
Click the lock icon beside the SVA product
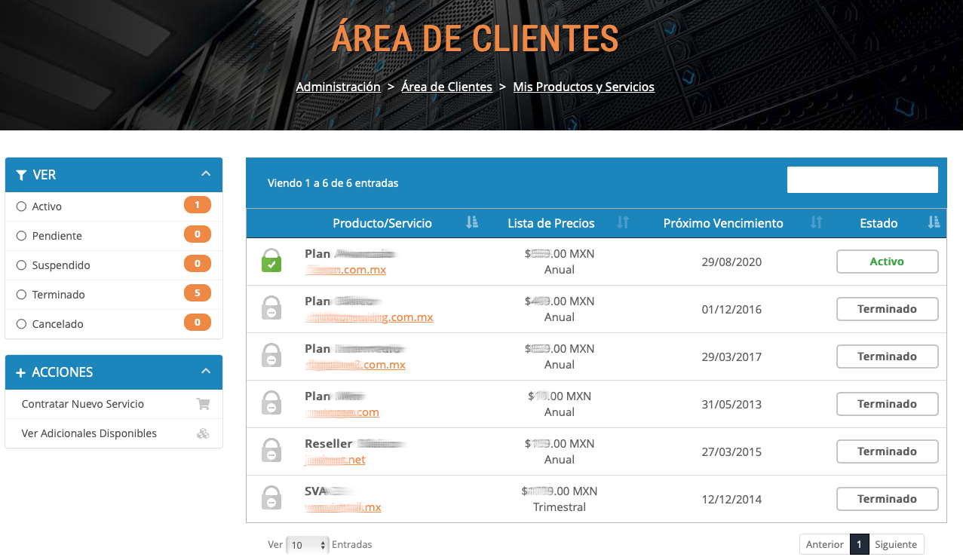[271, 498]
